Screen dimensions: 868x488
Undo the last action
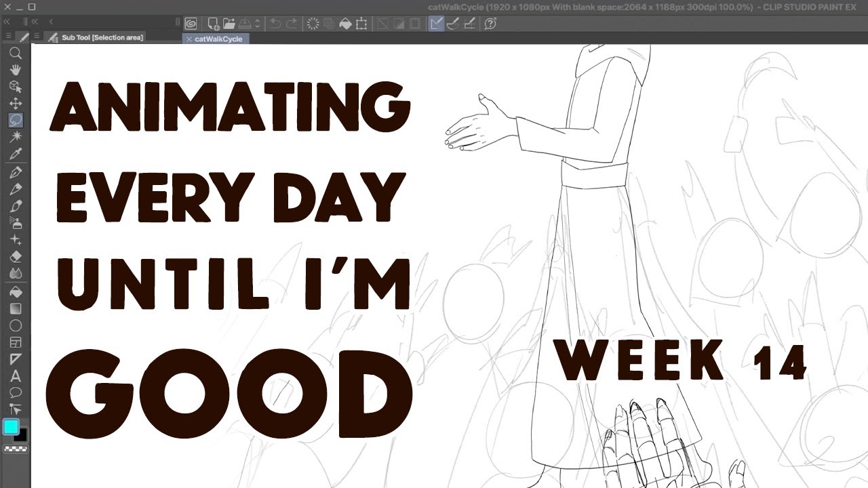click(275, 24)
